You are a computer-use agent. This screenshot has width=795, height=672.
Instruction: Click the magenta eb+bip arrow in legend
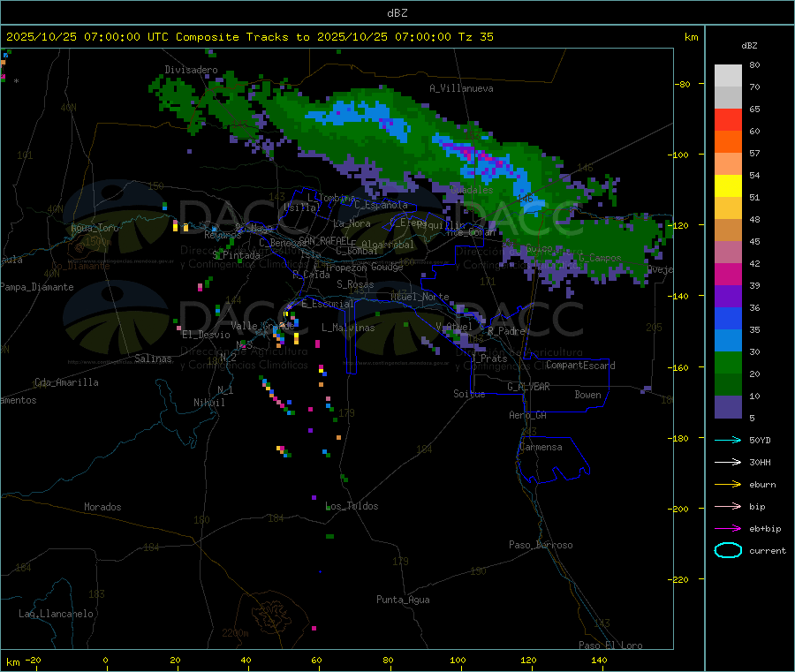pos(728,528)
